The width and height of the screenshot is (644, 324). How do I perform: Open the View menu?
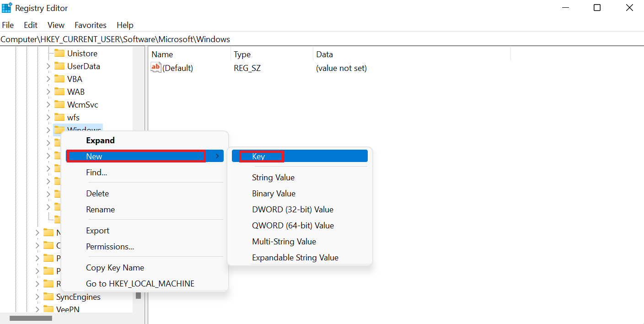pyautogui.click(x=56, y=25)
